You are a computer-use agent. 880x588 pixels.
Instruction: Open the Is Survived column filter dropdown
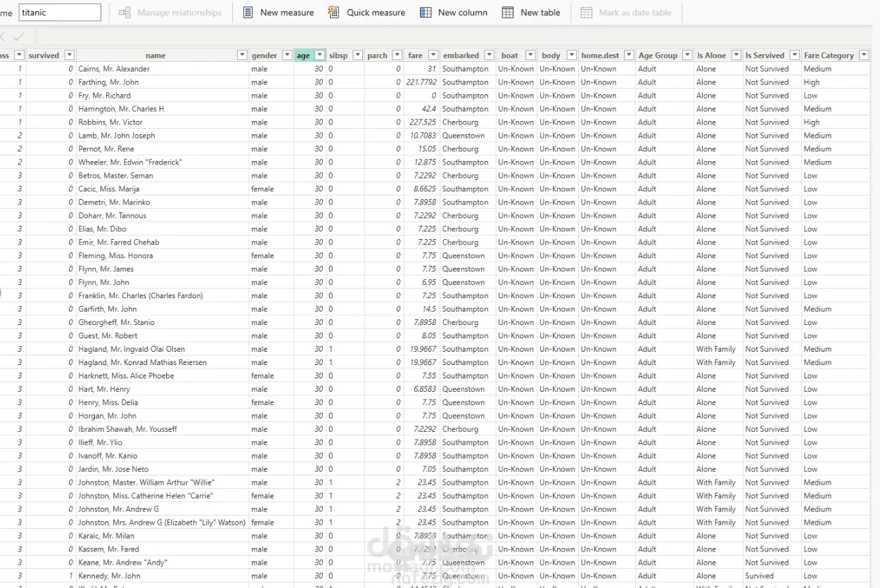[x=795, y=55]
